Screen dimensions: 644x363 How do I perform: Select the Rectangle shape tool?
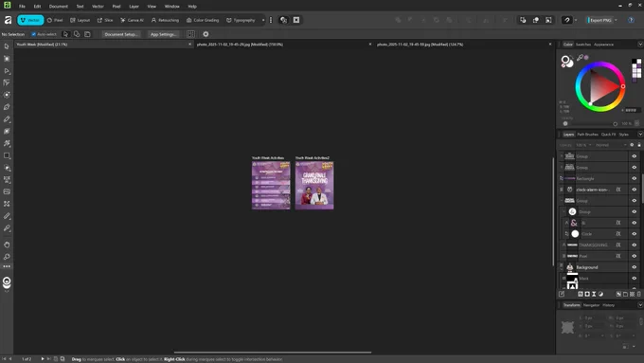pos(7,155)
